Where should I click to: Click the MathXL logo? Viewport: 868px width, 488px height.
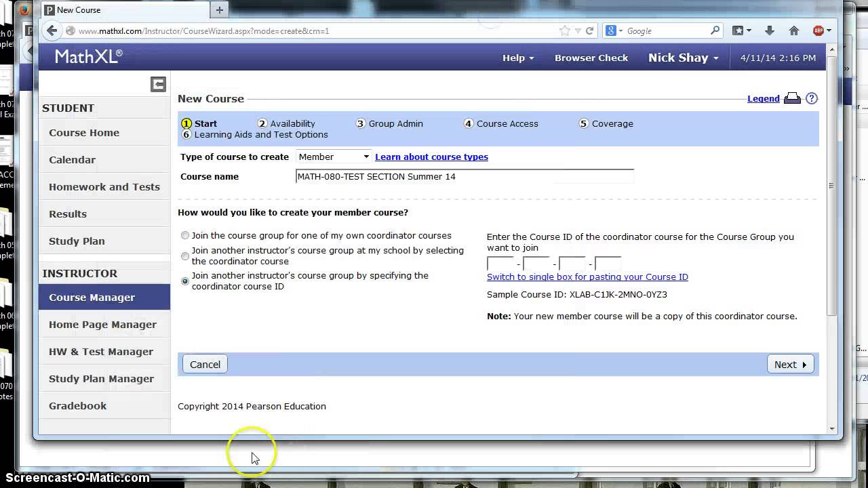89,57
